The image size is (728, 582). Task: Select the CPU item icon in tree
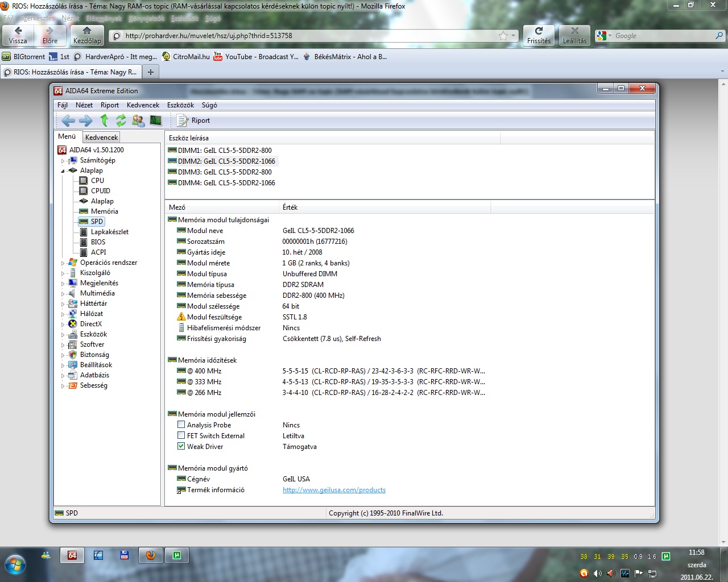[x=84, y=181]
